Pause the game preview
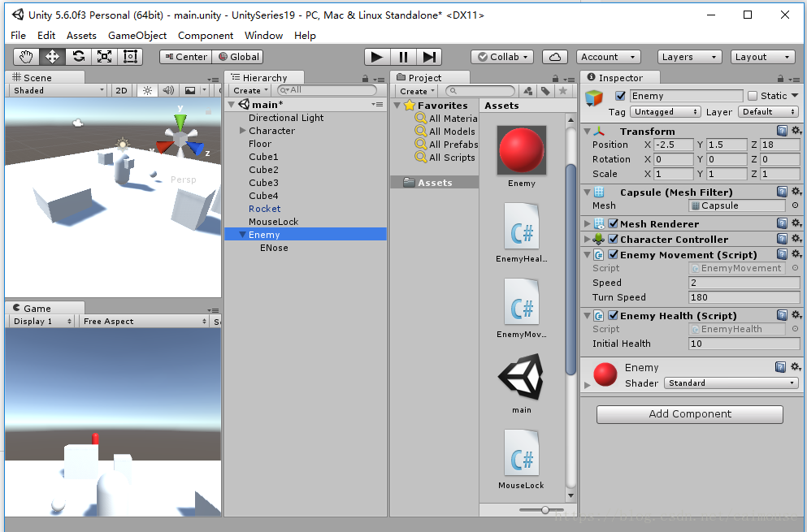This screenshot has width=807, height=532. 403,57
